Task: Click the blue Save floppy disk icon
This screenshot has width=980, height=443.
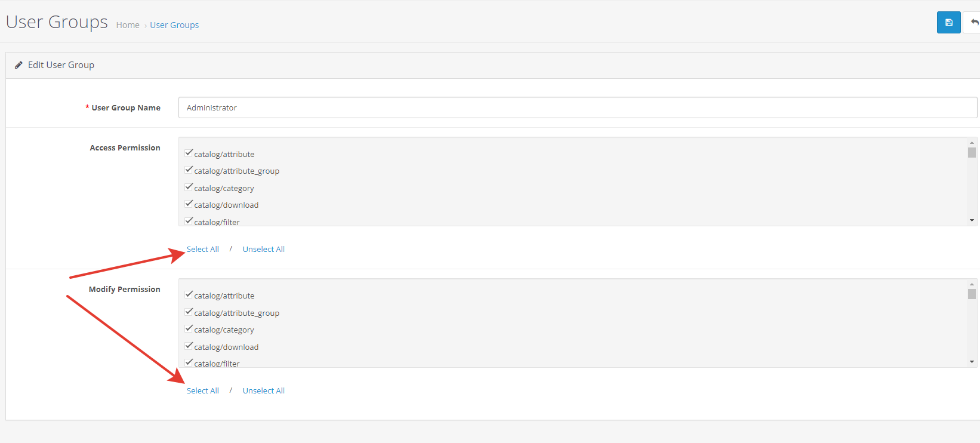Action: click(x=948, y=23)
